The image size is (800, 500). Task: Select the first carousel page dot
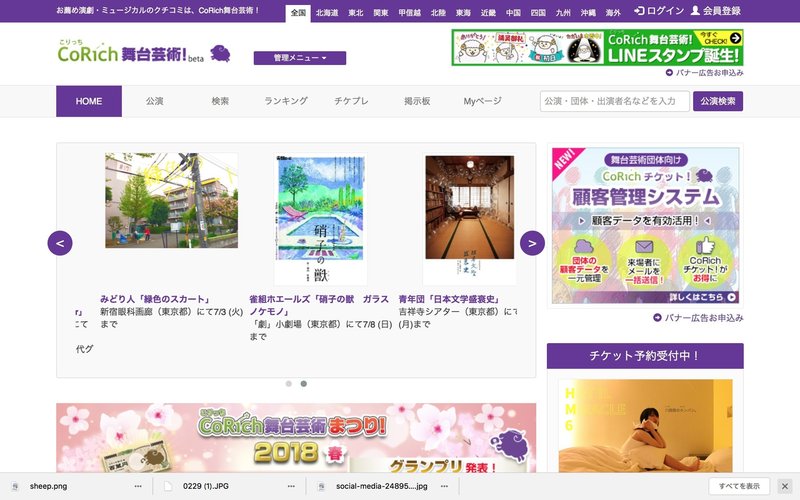pyautogui.click(x=289, y=384)
